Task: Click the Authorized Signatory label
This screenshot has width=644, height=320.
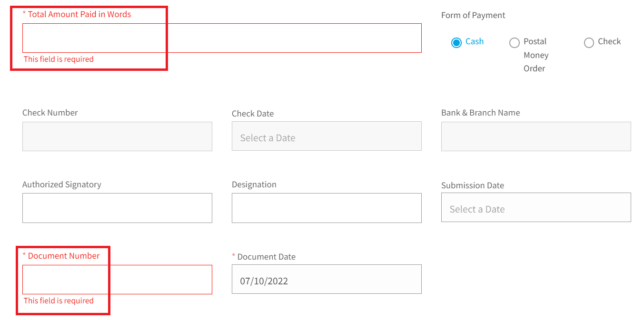Action: tap(62, 184)
